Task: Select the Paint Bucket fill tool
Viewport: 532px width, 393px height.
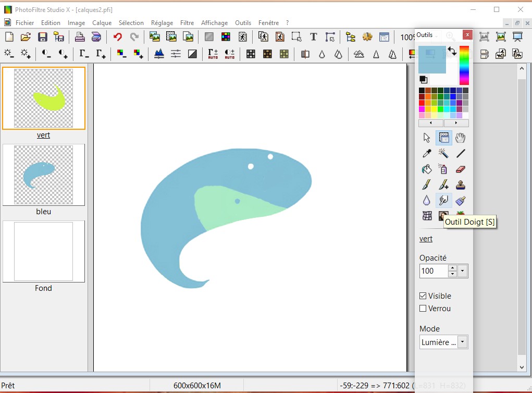Action: tap(427, 169)
